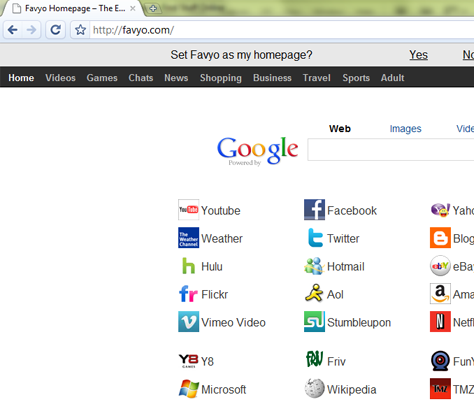Click the Microsoft text link

pyautogui.click(x=224, y=390)
